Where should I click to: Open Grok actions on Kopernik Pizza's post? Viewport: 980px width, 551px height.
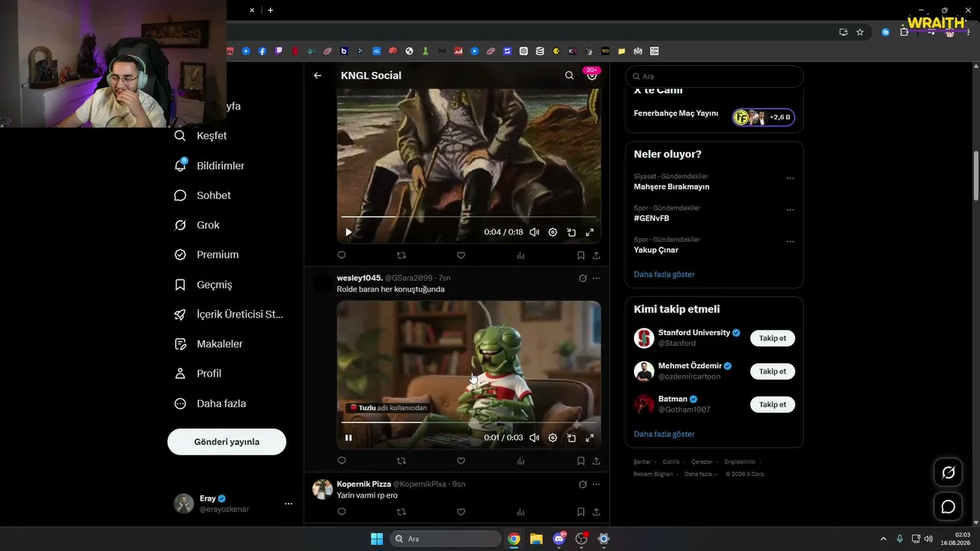(583, 484)
